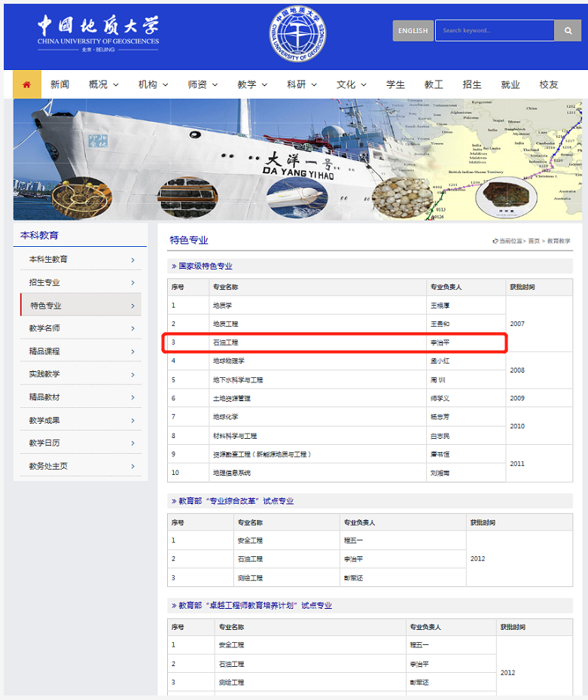This screenshot has height=700, width=588.
Task: Switch language with the ENGLISH button
Action: 413,31
